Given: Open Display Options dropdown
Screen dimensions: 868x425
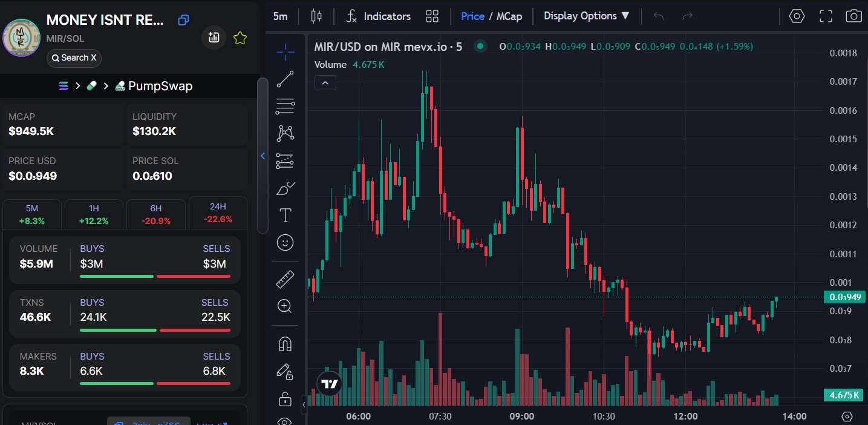Looking at the screenshot, I should click(x=586, y=16).
